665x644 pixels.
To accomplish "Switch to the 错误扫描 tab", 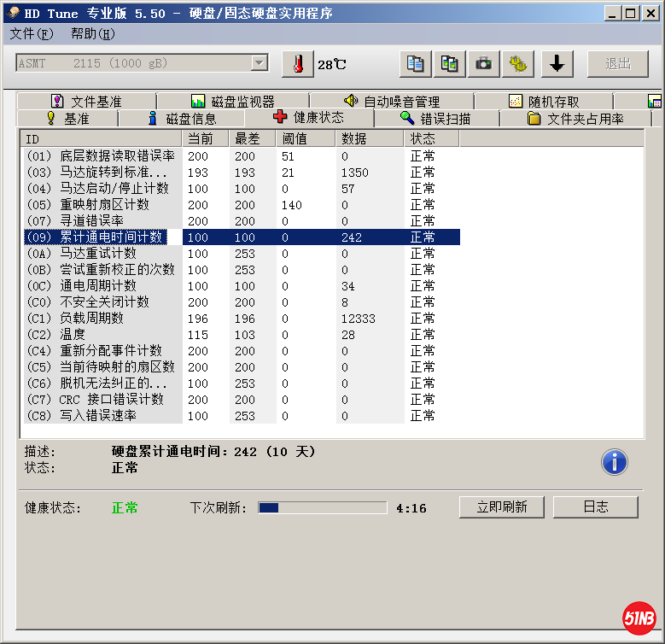I will [x=435, y=119].
